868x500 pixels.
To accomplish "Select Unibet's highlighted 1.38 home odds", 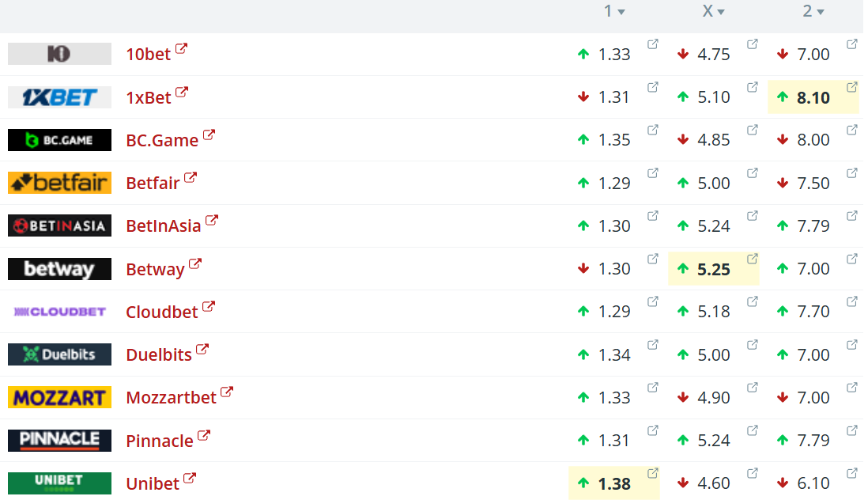I will pos(613,483).
